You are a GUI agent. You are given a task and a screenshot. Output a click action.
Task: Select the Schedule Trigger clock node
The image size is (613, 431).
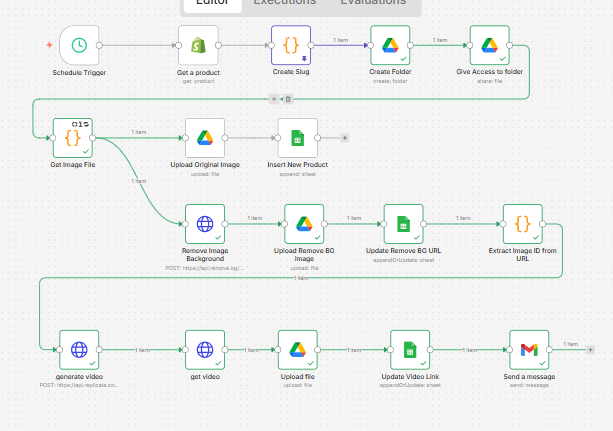(78, 46)
